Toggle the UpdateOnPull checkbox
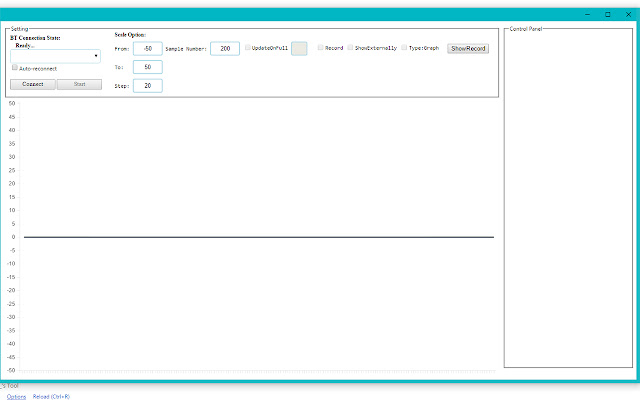The image size is (640, 400). tap(248, 47)
